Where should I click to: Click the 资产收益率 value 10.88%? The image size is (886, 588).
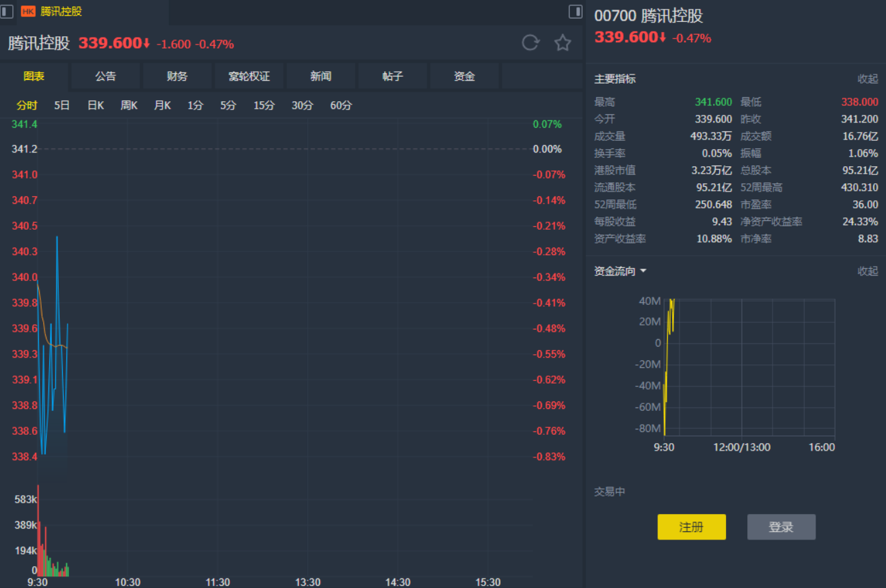pyautogui.click(x=714, y=239)
